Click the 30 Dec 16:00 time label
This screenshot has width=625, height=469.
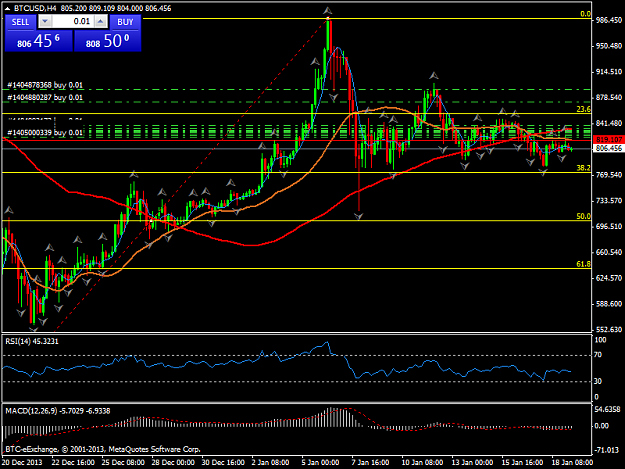click(223, 462)
